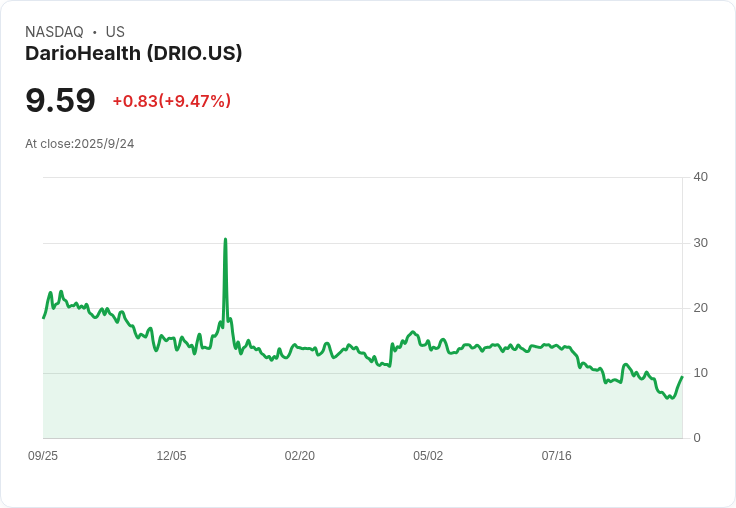Pick the 10 price axis label
The image size is (736, 508).
tap(700, 373)
